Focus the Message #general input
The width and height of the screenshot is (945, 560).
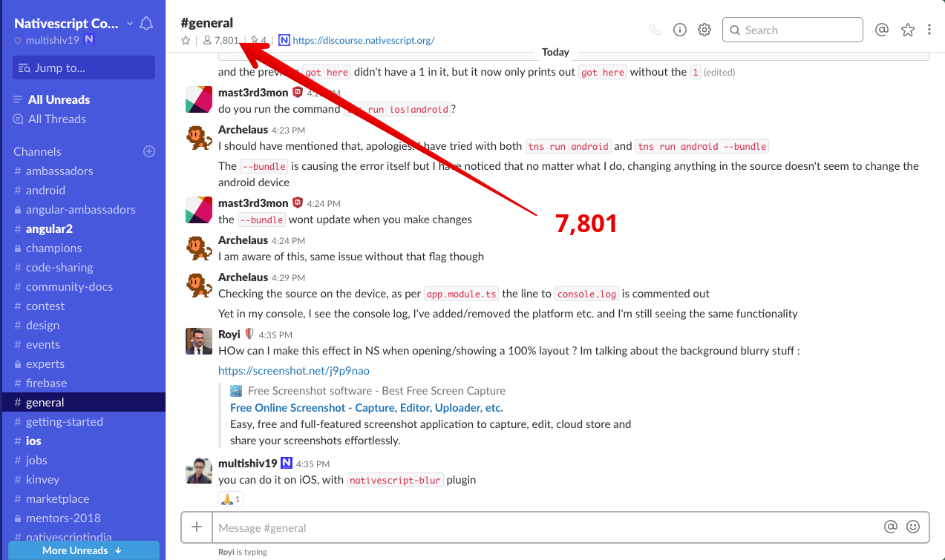tap(546, 527)
